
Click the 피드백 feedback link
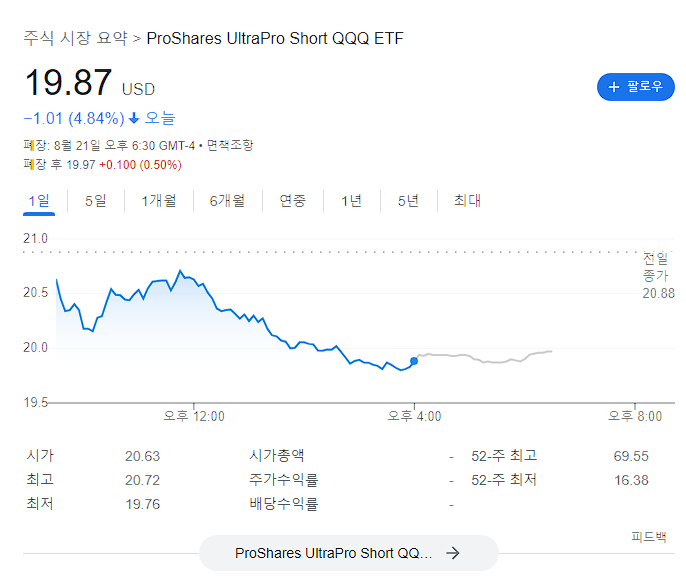649,536
